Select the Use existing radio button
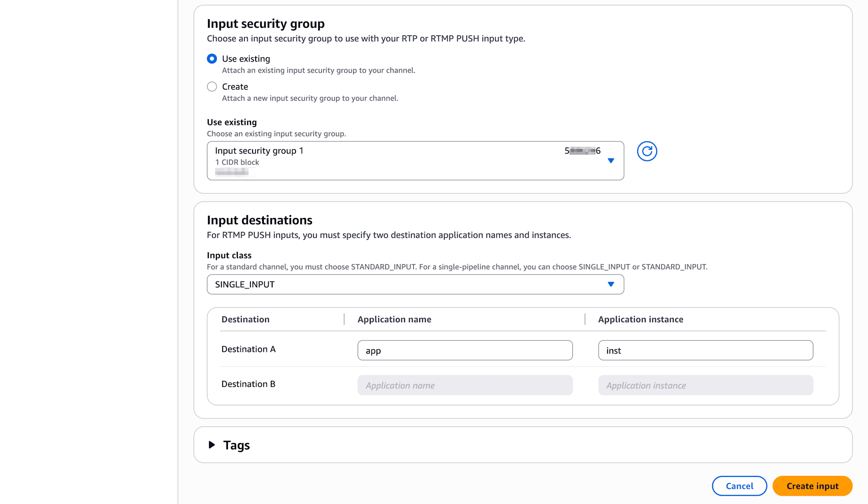This screenshot has width=868, height=504. pos(212,59)
